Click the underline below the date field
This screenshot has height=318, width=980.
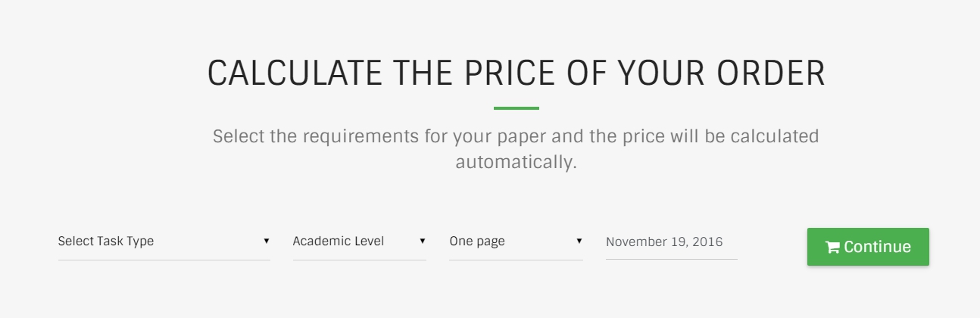pyautogui.click(x=672, y=260)
